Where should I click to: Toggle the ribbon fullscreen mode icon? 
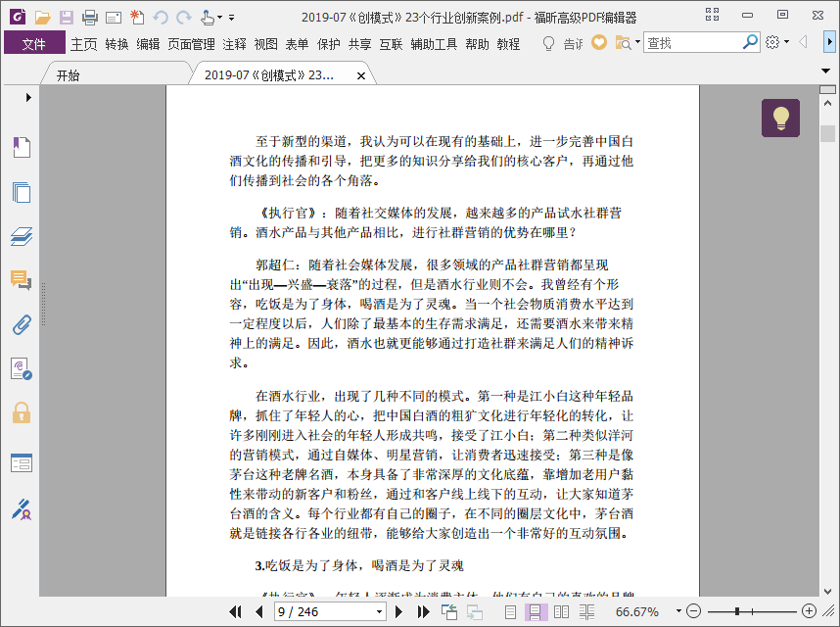[x=712, y=15]
